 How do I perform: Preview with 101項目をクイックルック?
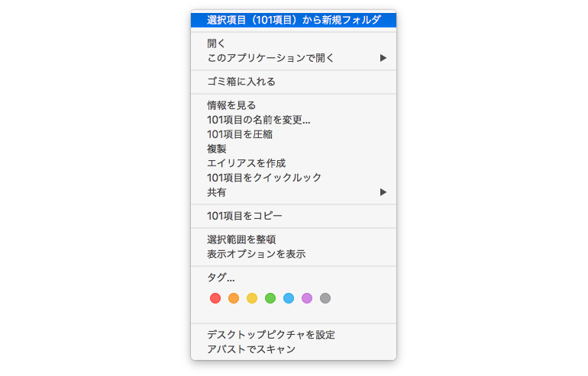point(264,178)
